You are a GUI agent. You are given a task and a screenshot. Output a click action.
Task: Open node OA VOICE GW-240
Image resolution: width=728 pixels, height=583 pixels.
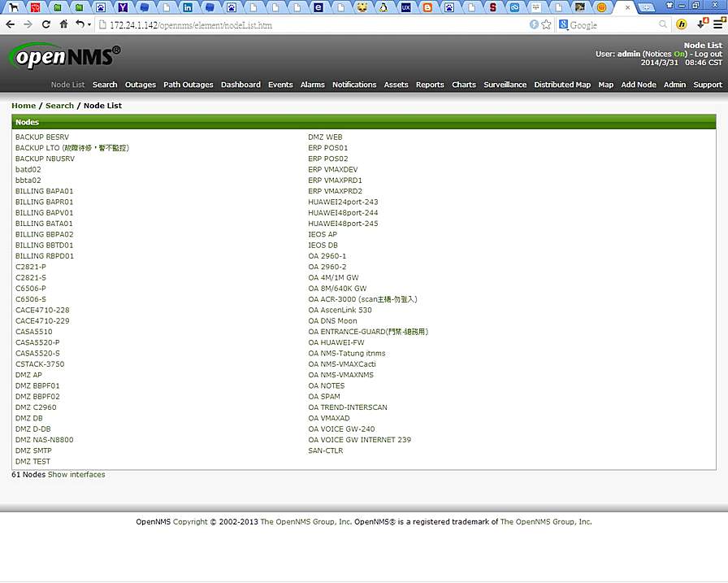341,429
